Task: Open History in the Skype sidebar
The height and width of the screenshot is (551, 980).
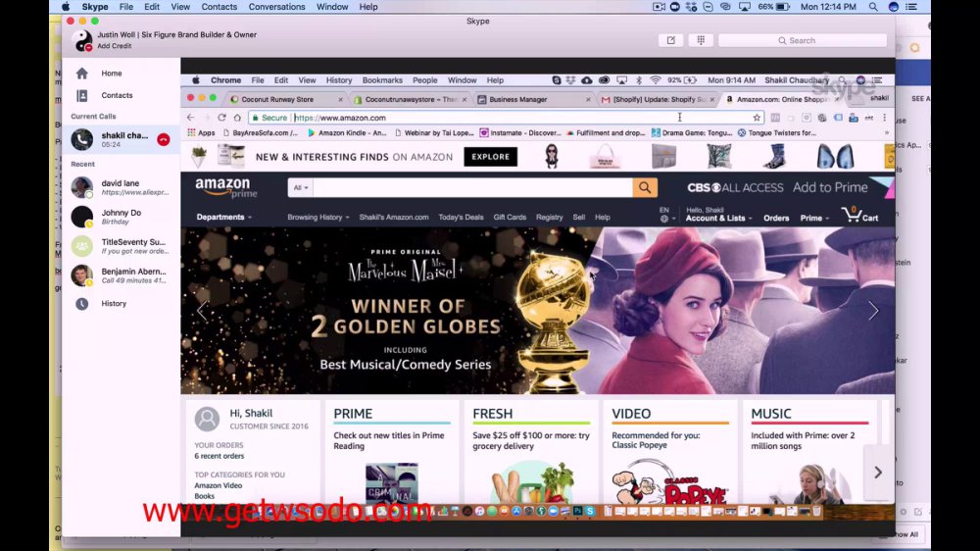Action: tap(114, 303)
